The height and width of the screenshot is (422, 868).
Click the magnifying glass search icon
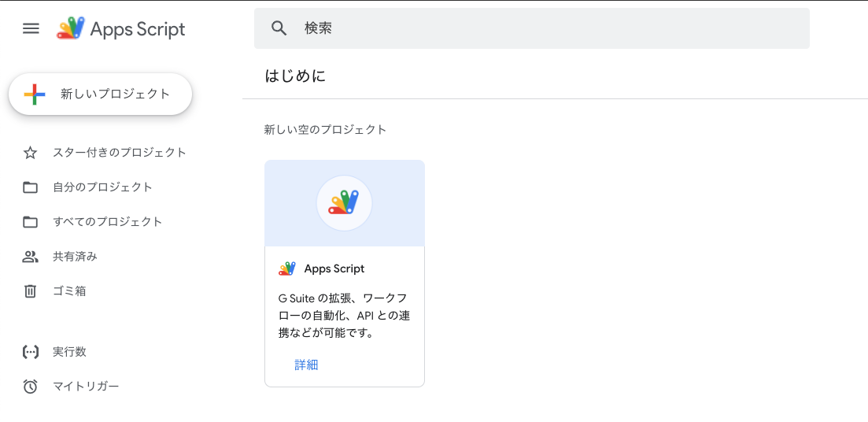[x=279, y=28]
